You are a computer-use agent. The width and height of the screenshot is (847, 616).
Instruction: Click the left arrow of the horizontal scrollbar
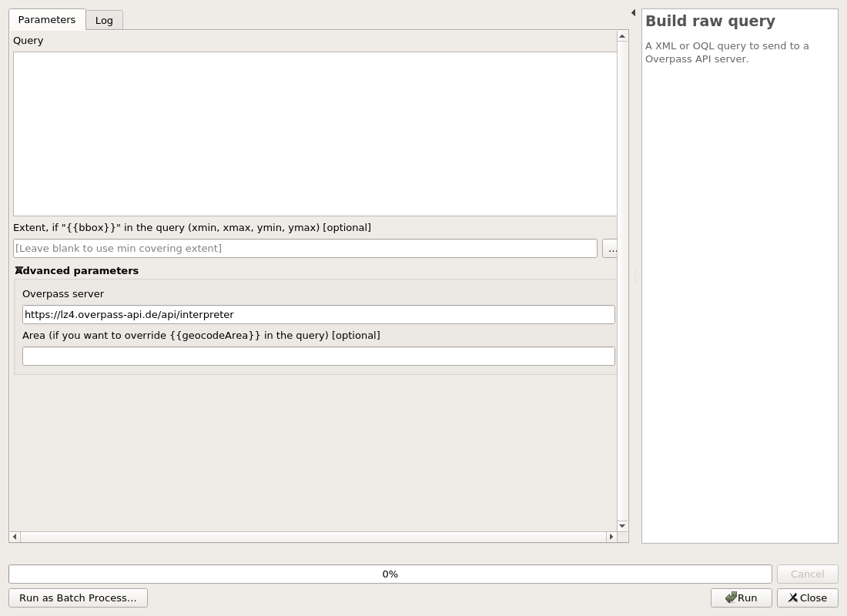pyautogui.click(x=14, y=537)
